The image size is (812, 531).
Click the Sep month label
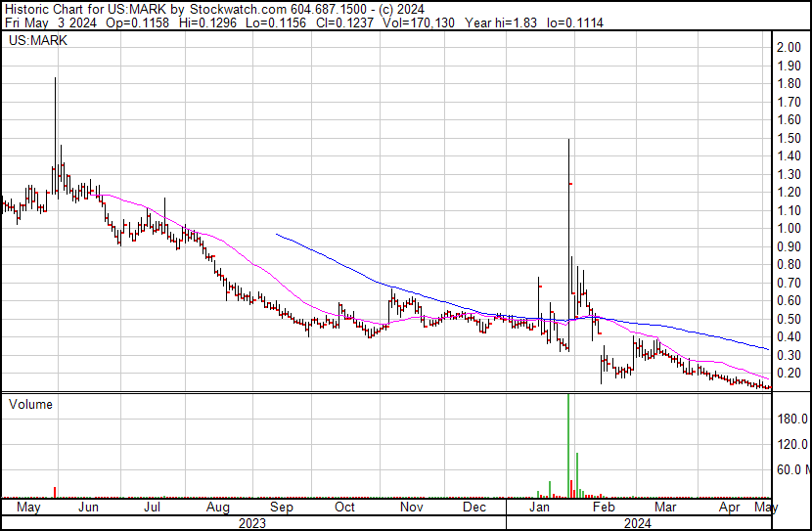pyautogui.click(x=281, y=508)
